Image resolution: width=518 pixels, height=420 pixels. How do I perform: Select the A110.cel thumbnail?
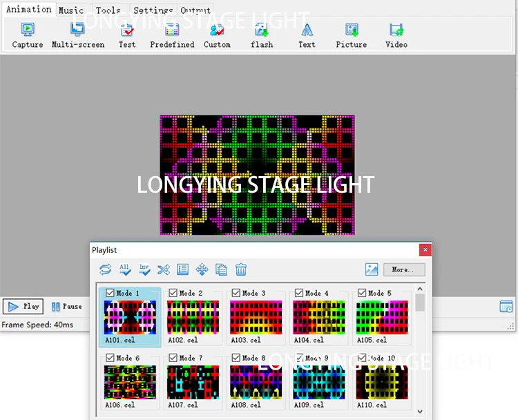pyautogui.click(x=382, y=382)
